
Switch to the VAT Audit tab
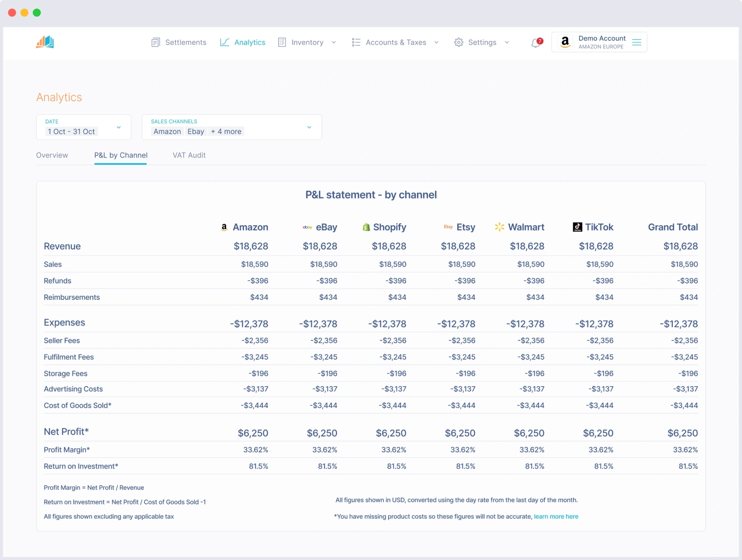click(189, 155)
